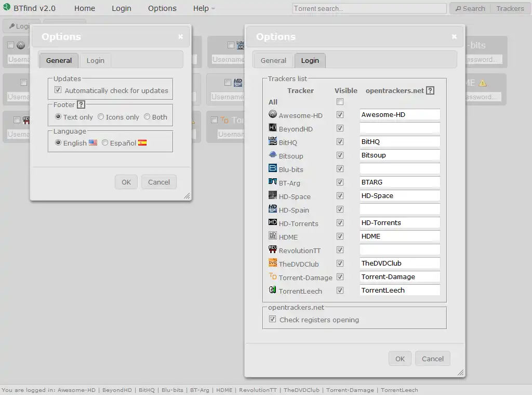Click the TorrentLeech tracker icon
Image resolution: width=532 pixels, height=395 pixels.
pos(272,290)
